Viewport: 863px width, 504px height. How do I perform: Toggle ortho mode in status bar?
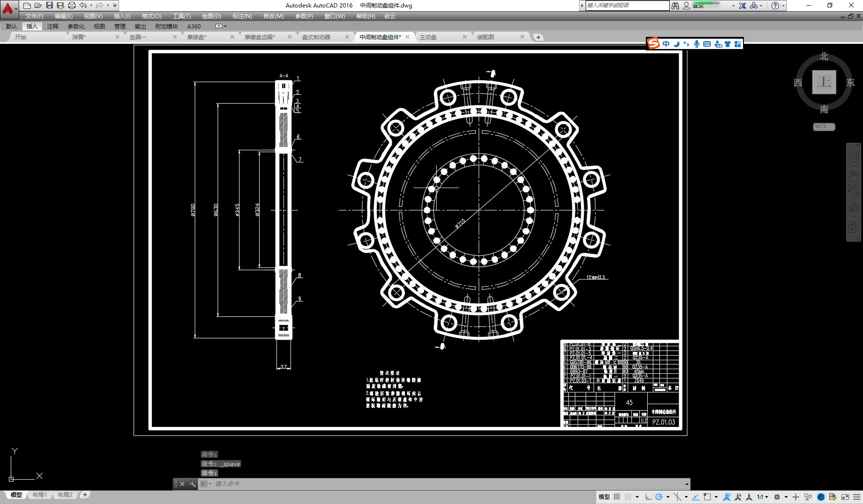[x=648, y=497]
